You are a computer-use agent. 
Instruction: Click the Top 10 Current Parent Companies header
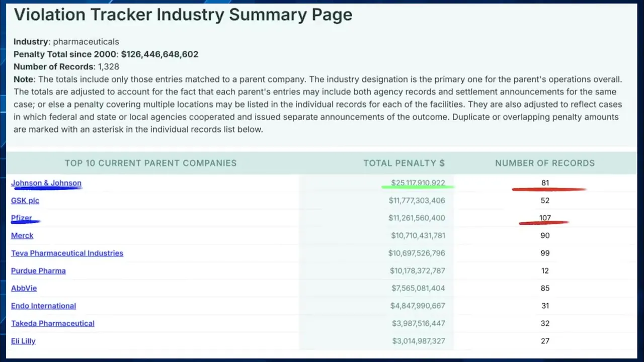tap(150, 163)
